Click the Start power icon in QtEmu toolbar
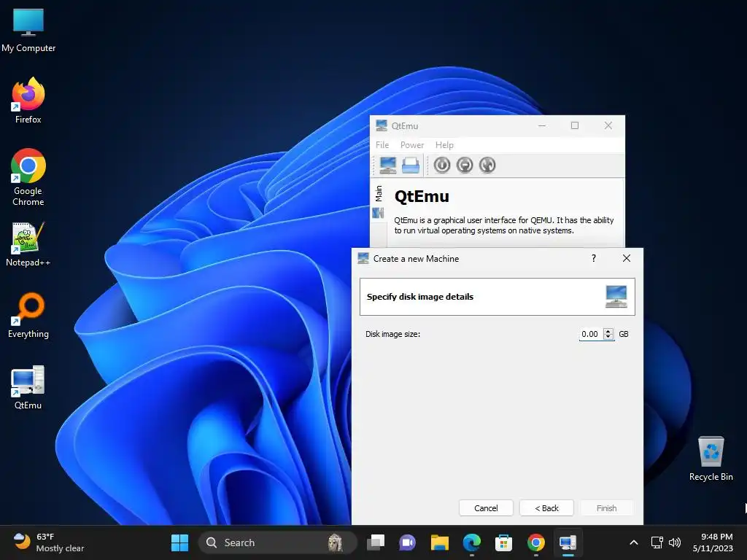 tap(442, 166)
